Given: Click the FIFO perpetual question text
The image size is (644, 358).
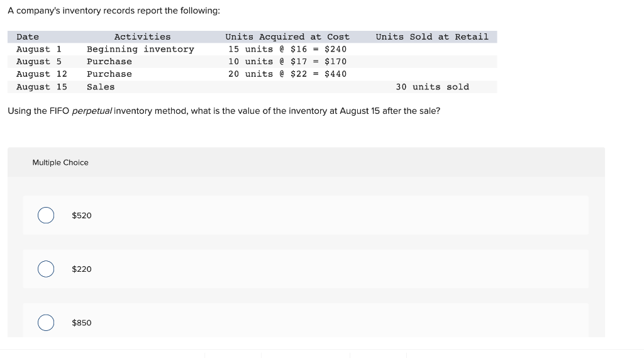Looking at the screenshot, I should coord(224,111).
